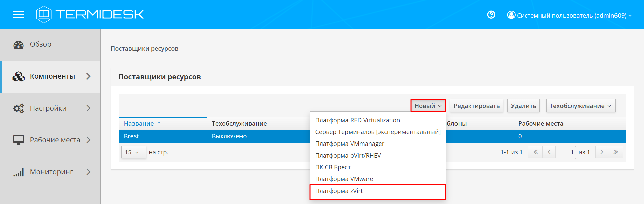Screen dimensions: 644x204
Task: Select Платформа zVirt
Action: [x=378, y=192]
